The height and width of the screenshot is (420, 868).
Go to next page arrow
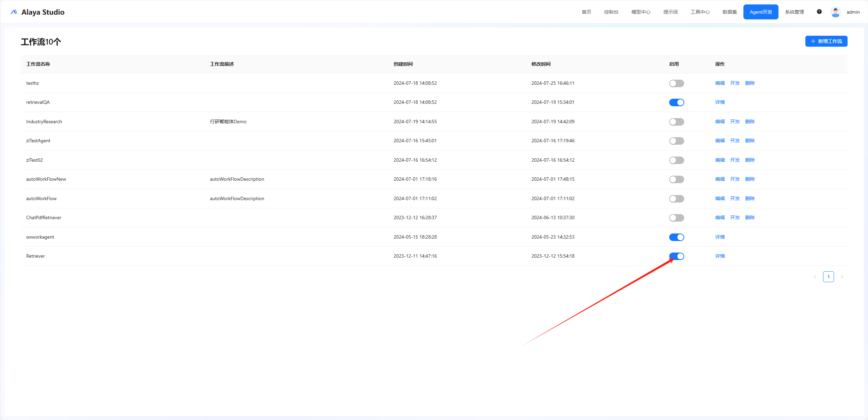click(x=842, y=277)
